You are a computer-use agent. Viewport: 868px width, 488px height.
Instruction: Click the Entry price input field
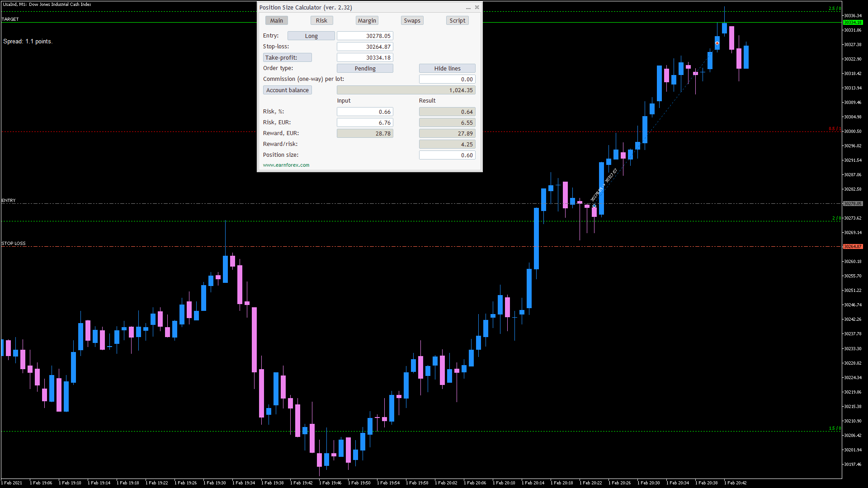(x=365, y=36)
